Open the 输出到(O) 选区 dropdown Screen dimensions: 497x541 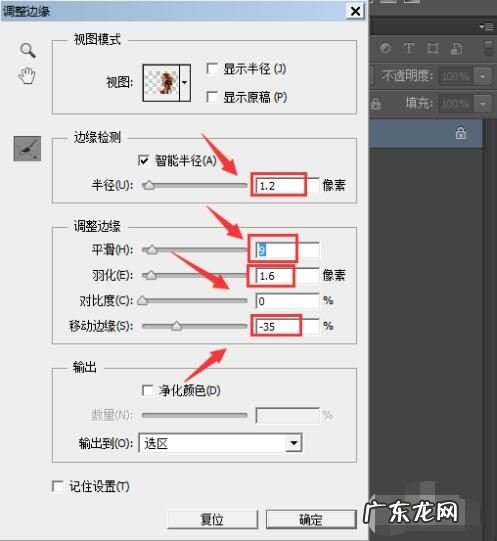tap(220, 443)
